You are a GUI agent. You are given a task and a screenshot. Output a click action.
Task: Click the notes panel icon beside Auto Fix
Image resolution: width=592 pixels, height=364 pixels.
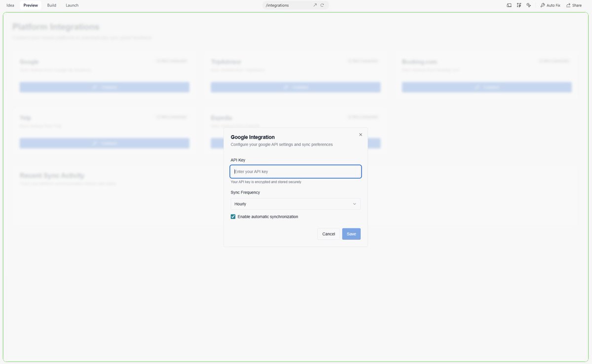click(x=519, y=5)
